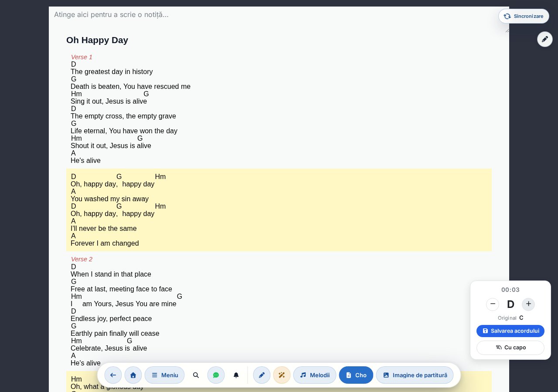Switch to the Melodii tab
Viewport: 558px width, 392px height.
pos(315,375)
